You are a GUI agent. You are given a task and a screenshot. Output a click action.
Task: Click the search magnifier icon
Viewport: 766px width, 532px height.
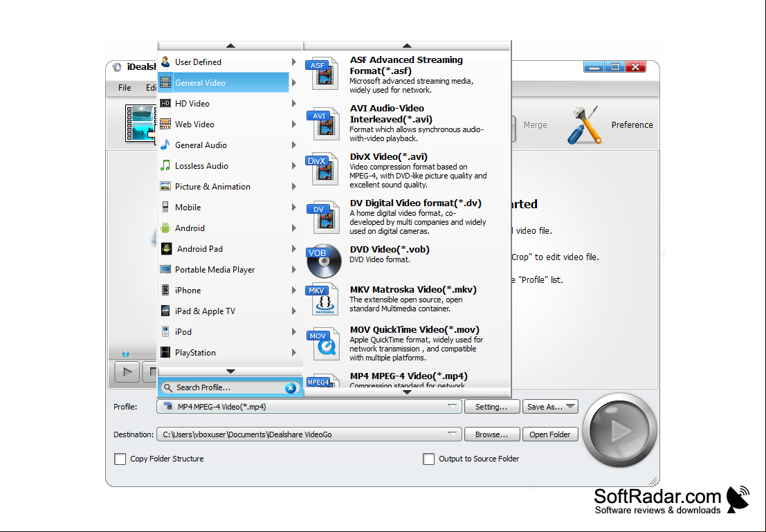167,387
